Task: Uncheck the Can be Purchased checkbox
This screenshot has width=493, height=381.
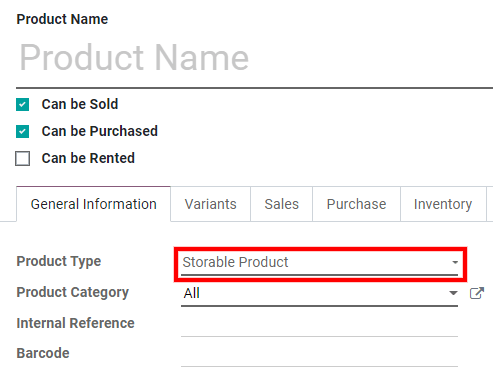Action: tap(22, 131)
